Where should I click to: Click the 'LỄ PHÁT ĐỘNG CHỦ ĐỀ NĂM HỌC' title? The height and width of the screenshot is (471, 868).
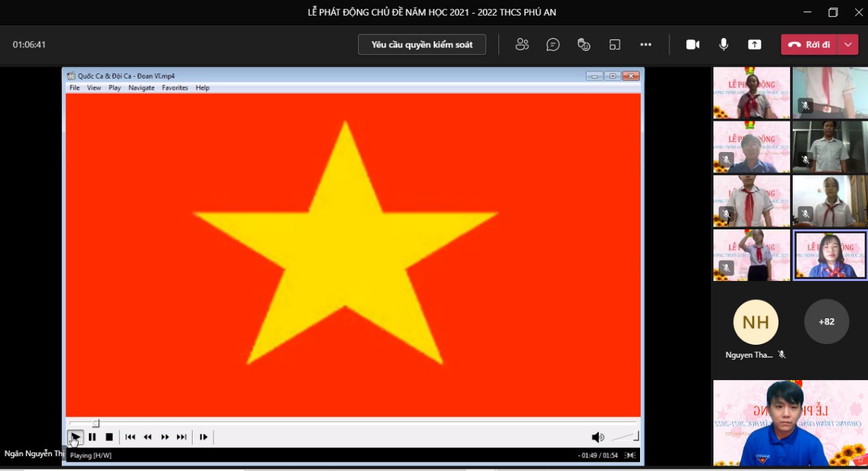[432, 12]
